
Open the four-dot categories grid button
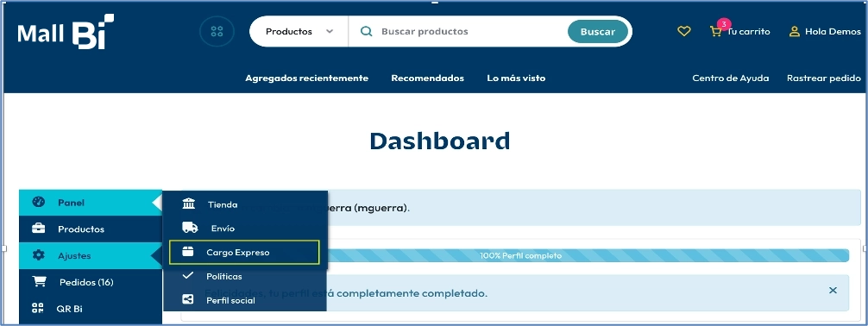tap(217, 32)
